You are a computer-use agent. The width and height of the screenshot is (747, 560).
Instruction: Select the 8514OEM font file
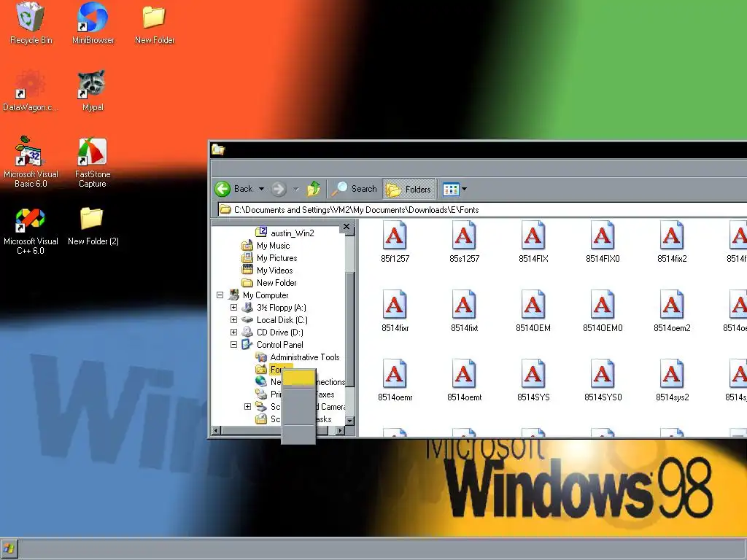click(533, 311)
